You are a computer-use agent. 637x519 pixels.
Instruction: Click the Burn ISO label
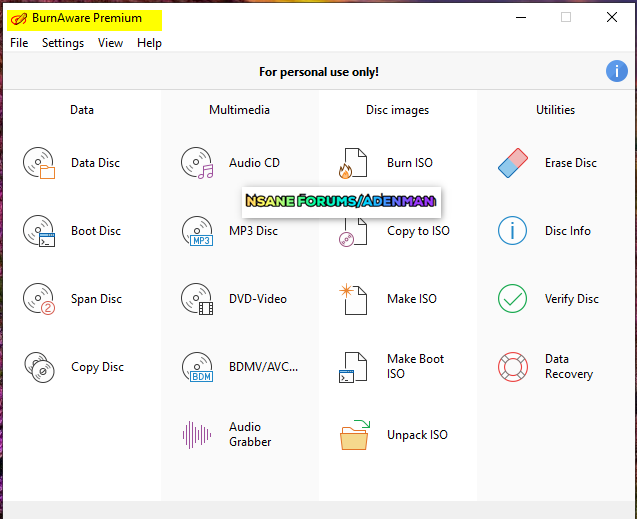click(x=410, y=163)
